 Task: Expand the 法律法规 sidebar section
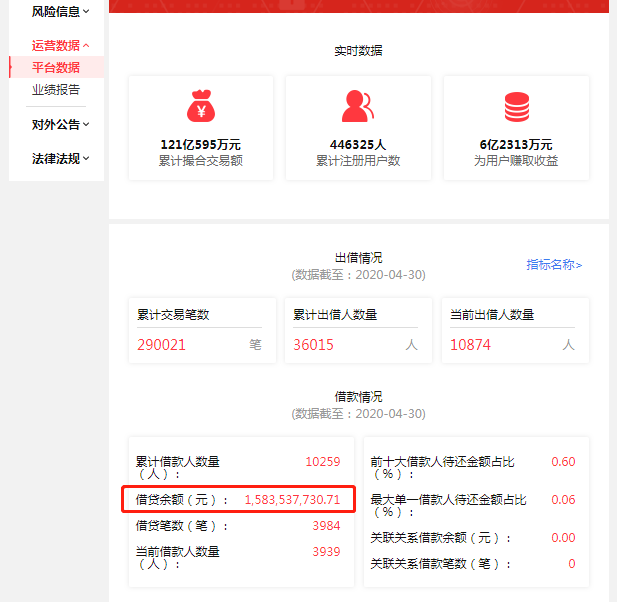coord(61,159)
